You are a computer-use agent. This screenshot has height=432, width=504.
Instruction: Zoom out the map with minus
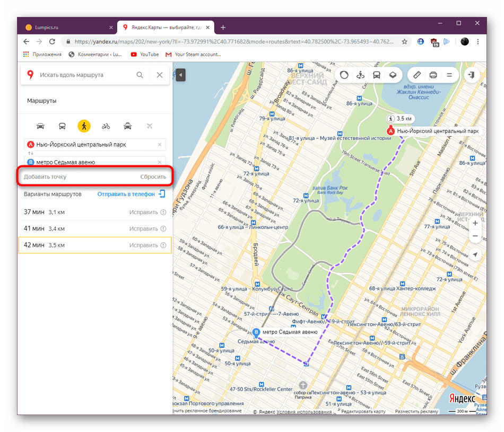(x=475, y=236)
